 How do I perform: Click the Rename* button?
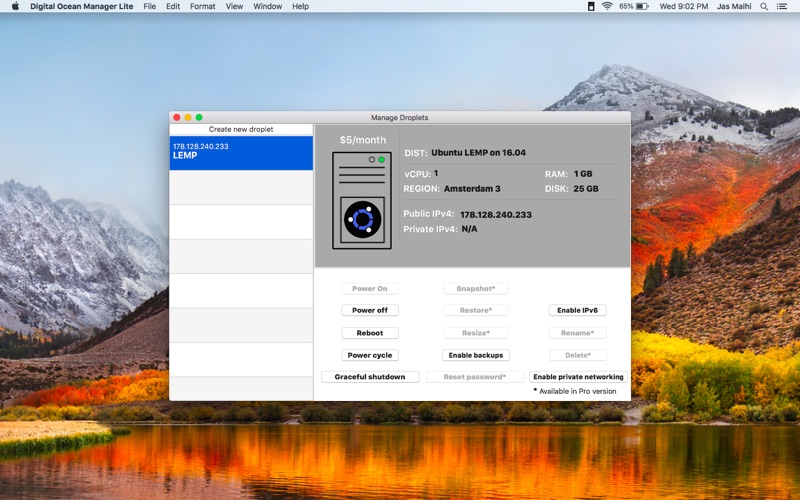coord(578,333)
